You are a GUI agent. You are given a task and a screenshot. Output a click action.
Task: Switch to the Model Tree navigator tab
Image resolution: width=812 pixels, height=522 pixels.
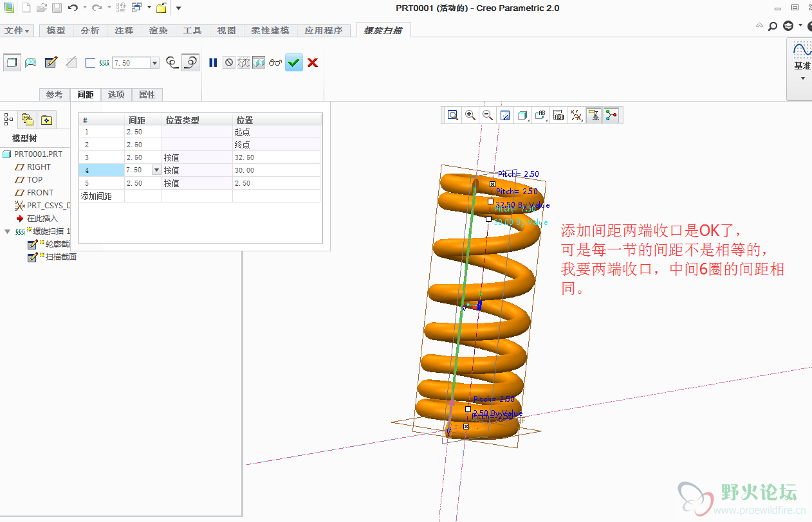[x=9, y=119]
